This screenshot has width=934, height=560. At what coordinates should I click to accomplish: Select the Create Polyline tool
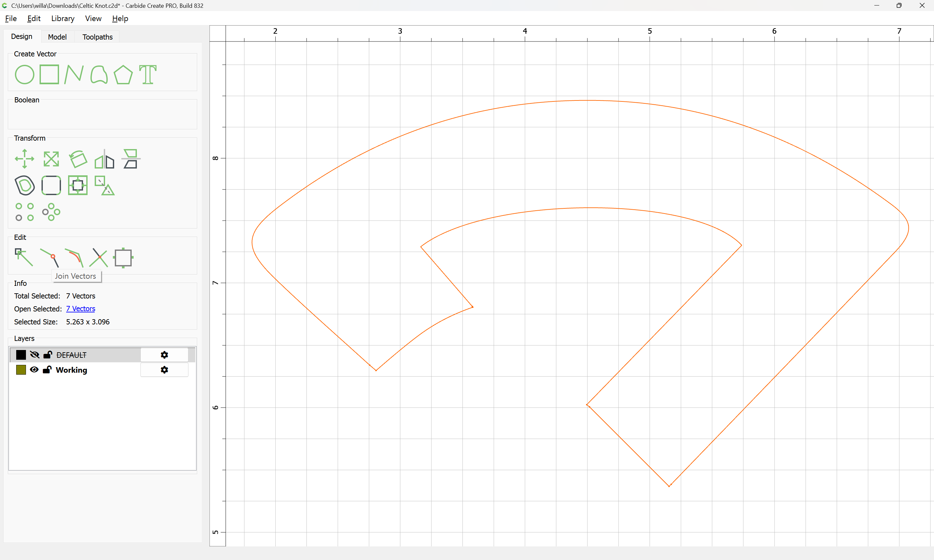[74, 74]
